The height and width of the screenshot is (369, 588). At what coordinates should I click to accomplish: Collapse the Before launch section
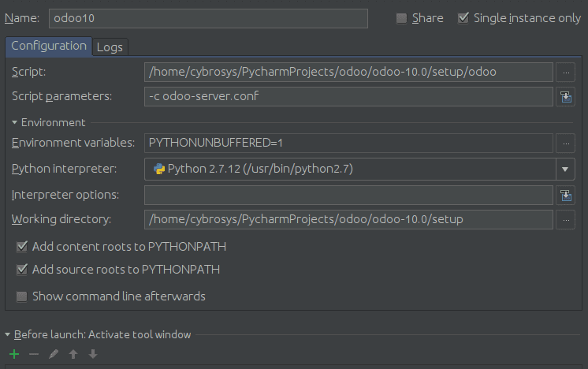click(x=8, y=335)
